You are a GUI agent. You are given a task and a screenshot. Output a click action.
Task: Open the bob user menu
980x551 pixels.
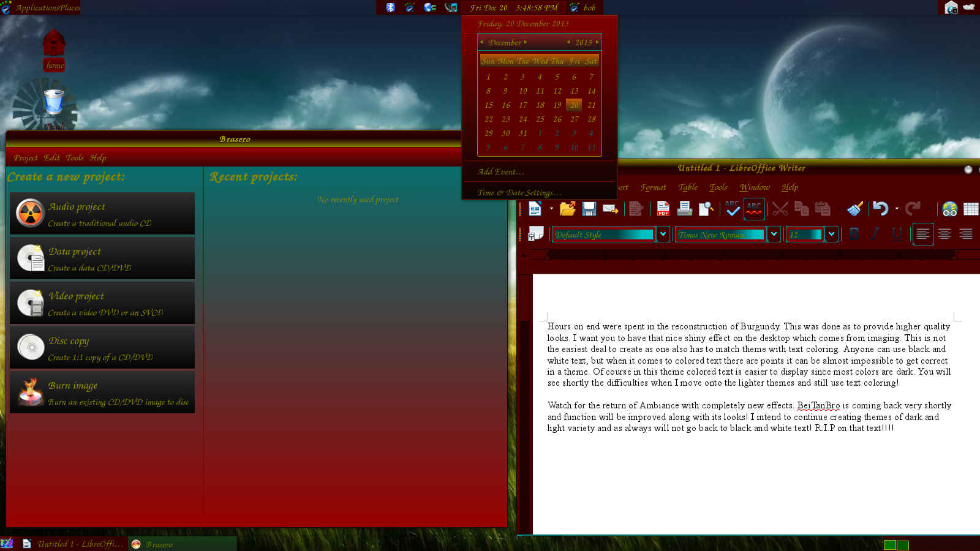click(x=582, y=7)
